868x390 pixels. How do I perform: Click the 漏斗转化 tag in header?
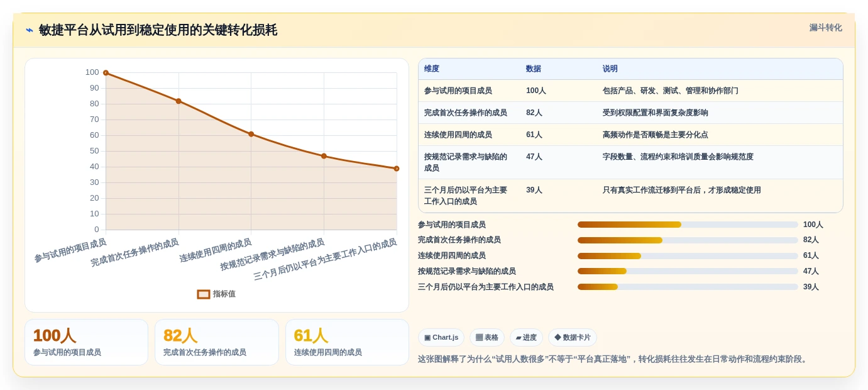point(825,28)
